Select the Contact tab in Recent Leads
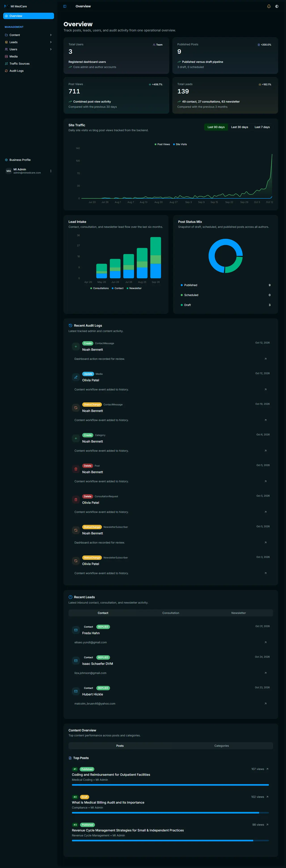Screen dimensions: 286x868 (103, 613)
